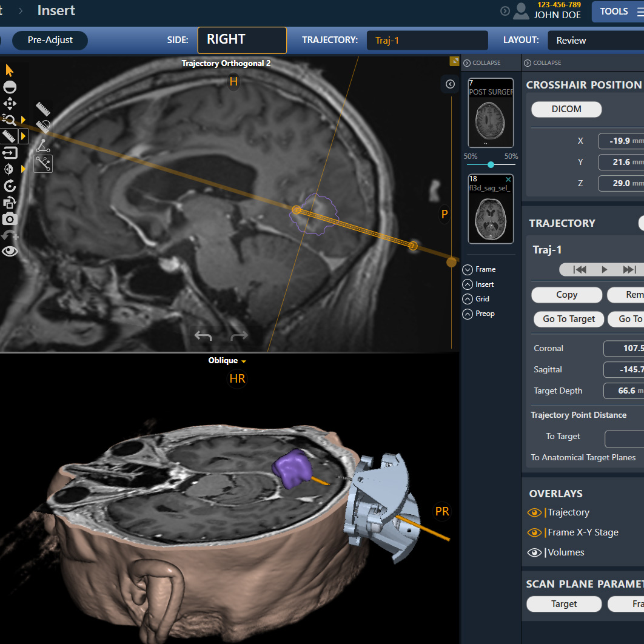Viewport: 644px width, 644px height.
Task: Select the pan tool in the left toolbar
Action: (10, 104)
